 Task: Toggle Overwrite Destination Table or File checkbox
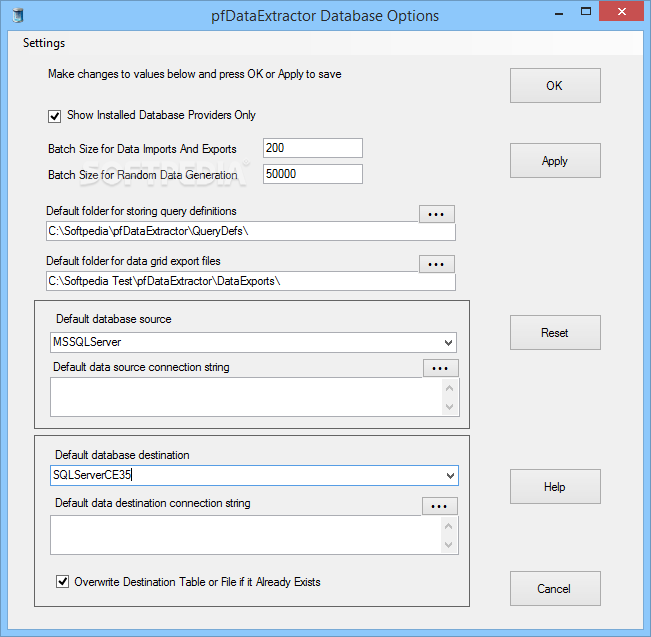point(62,581)
